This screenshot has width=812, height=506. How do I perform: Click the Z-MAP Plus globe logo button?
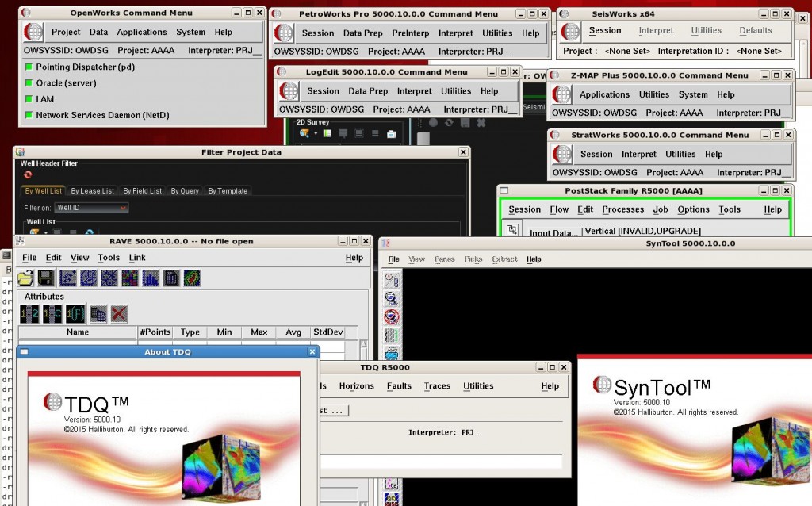pos(562,95)
